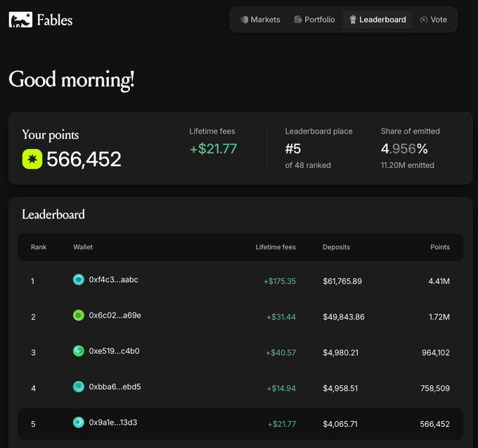Click the +$21.77 lifetime fees summary value
Viewport: 478px width, 448px height.
(x=213, y=149)
